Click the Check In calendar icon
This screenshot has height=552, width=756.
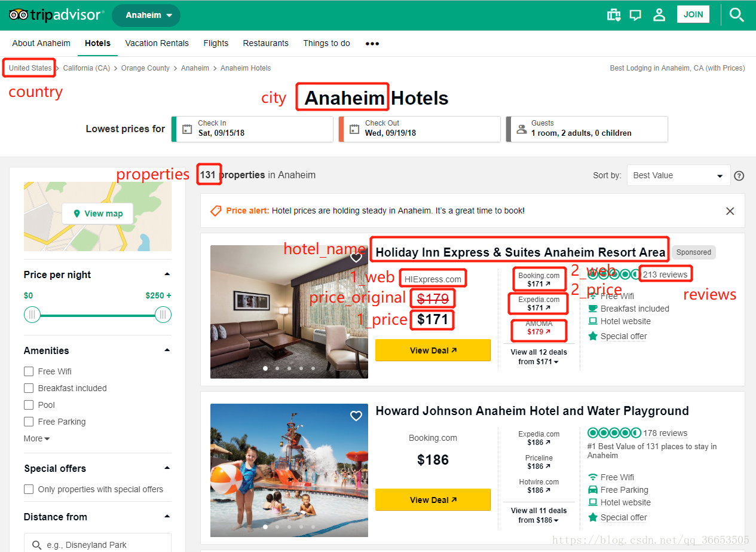tap(186, 129)
